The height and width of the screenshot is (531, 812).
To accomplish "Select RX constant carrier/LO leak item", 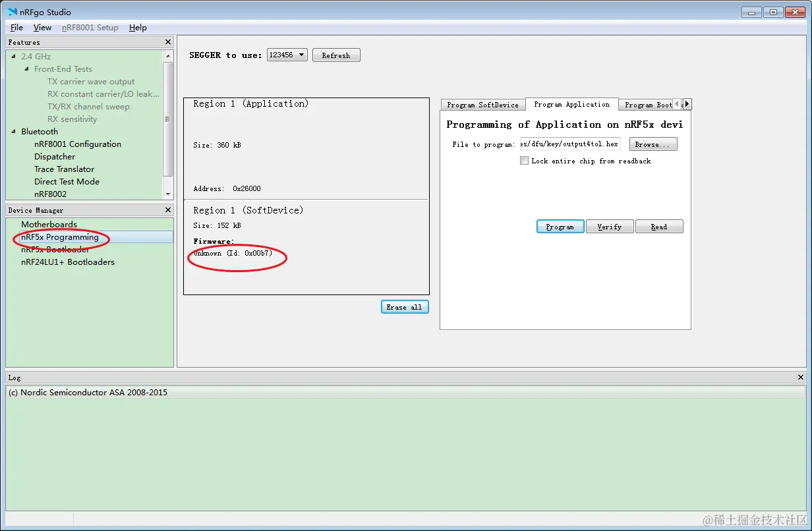I will (x=103, y=94).
